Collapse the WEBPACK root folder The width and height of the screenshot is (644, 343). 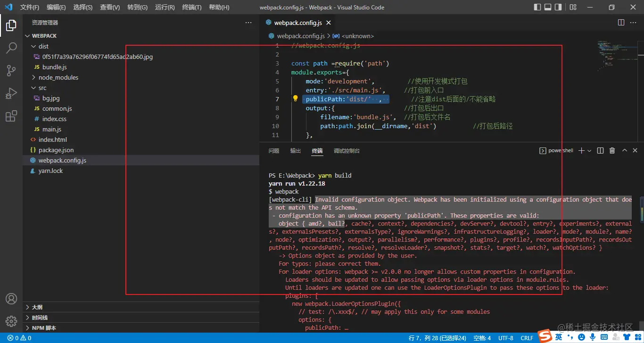pos(141,36)
